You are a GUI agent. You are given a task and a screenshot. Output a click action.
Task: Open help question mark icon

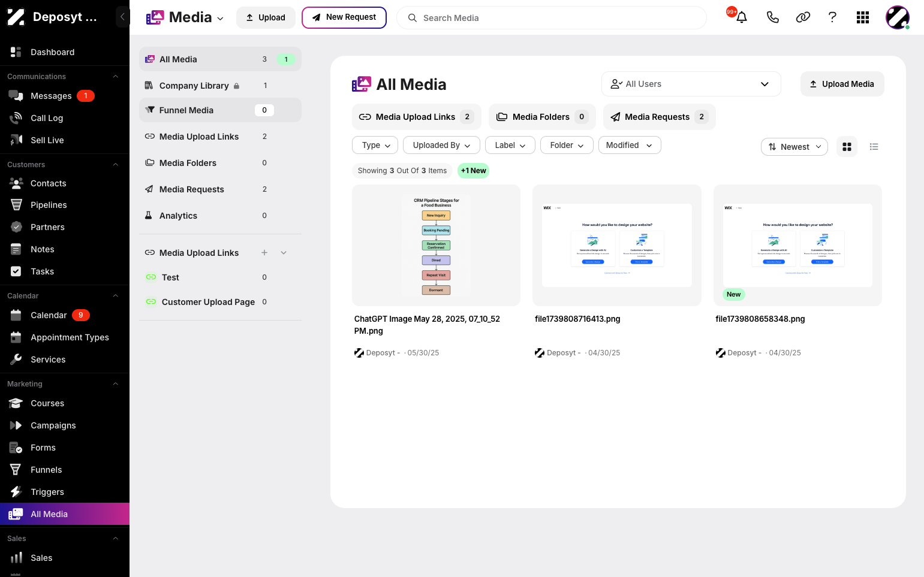point(832,17)
